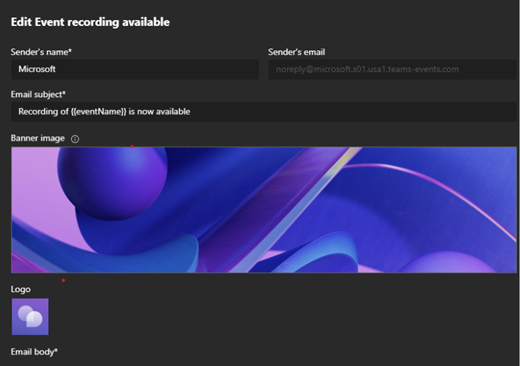Viewport: 520px width, 366px height.
Task: Click the Banner image info icon
Action: (75, 139)
